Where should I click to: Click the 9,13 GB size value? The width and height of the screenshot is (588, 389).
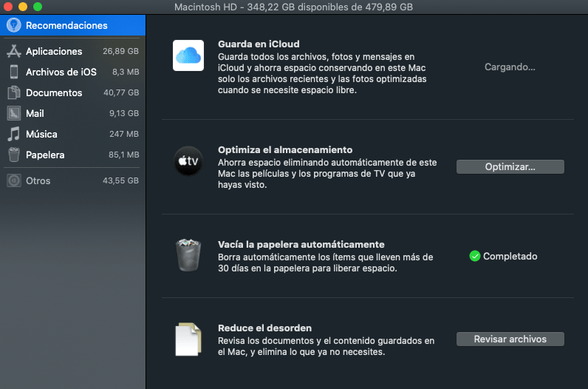click(124, 113)
